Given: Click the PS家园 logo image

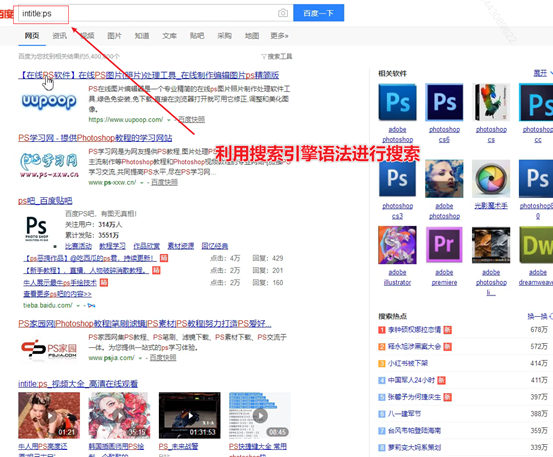Looking at the screenshot, I should [49, 349].
